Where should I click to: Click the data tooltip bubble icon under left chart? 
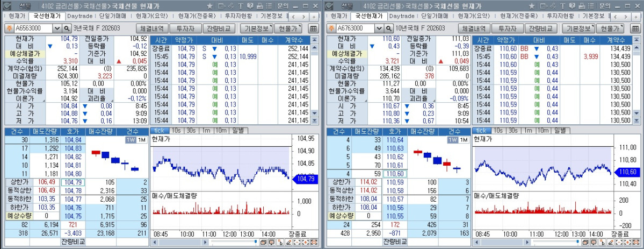[271, 242]
